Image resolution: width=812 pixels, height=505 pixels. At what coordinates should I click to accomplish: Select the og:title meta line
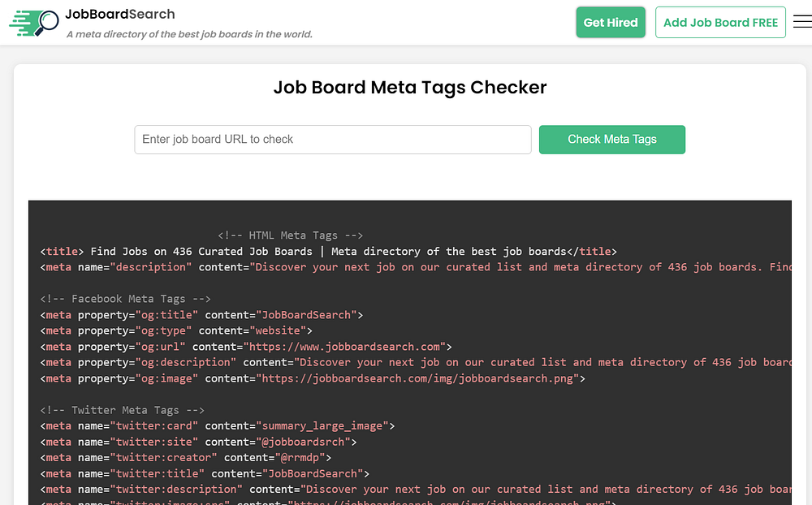coord(202,315)
